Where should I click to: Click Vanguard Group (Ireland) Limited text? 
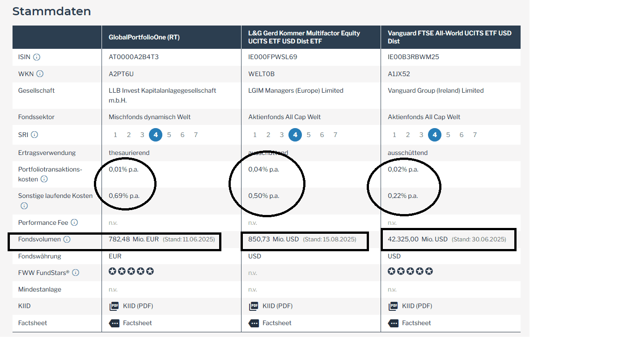tap(436, 90)
